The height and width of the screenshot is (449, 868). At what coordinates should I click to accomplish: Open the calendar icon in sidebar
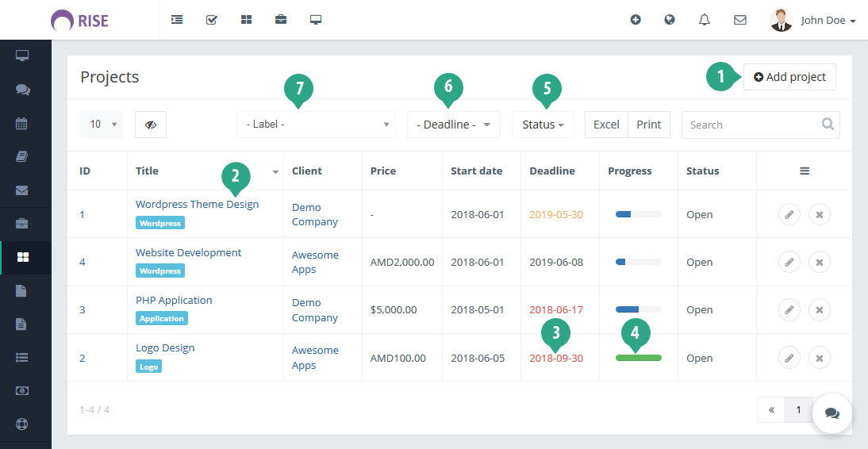(x=22, y=123)
